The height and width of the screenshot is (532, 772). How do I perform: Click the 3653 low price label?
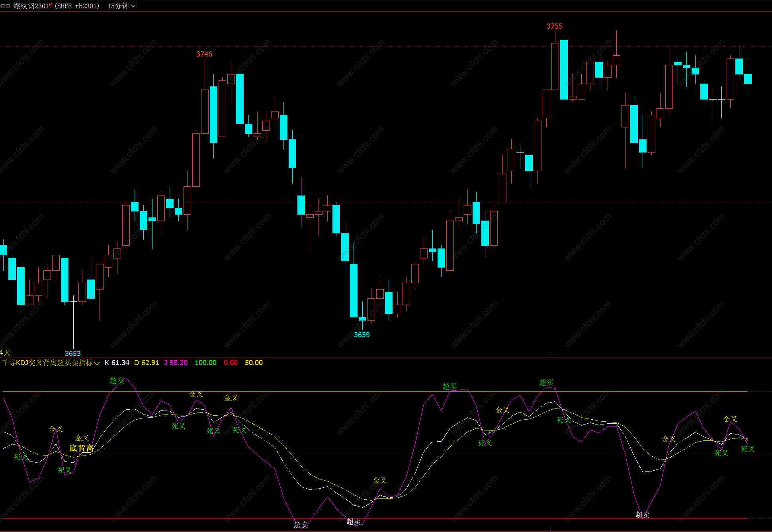[72, 354]
